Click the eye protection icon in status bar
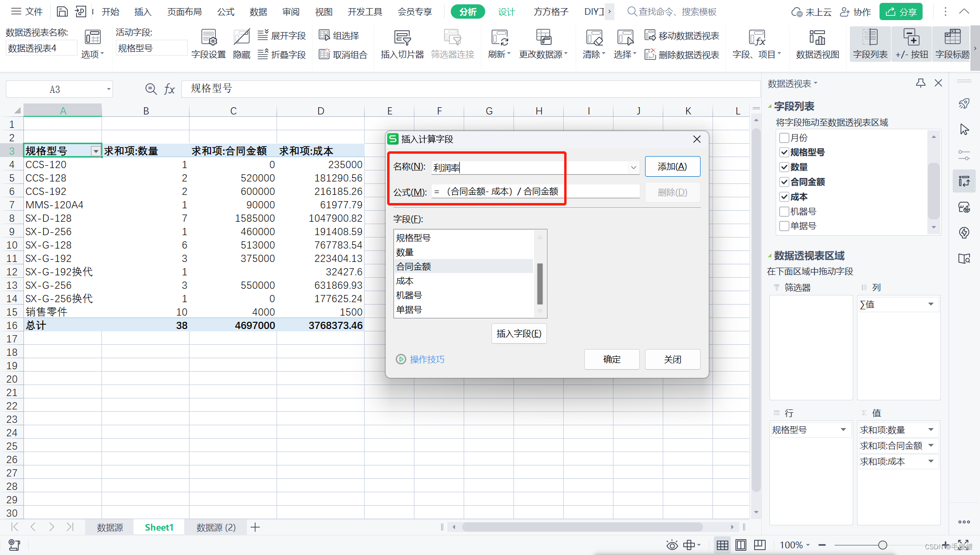Image resolution: width=980 pixels, height=555 pixels. coord(672,545)
